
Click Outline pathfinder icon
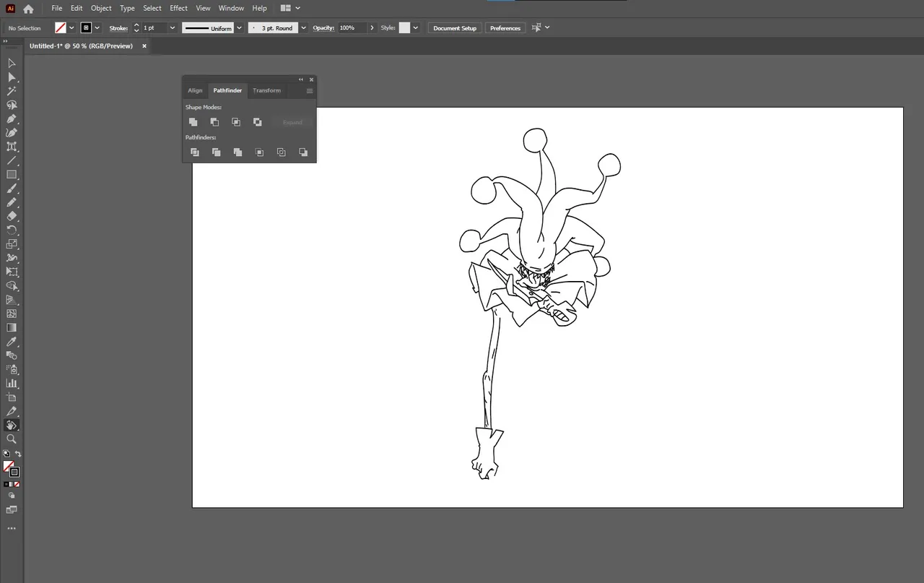(282, 152)
